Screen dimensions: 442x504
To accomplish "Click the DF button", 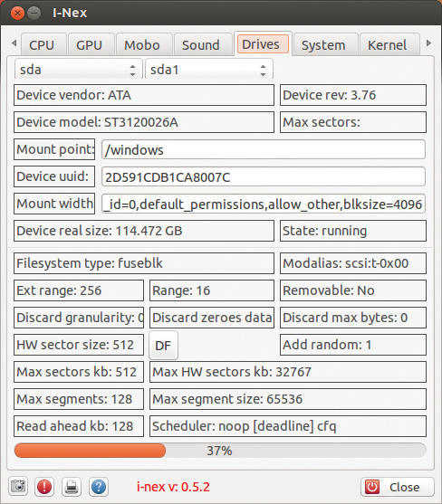I will 163,346.
